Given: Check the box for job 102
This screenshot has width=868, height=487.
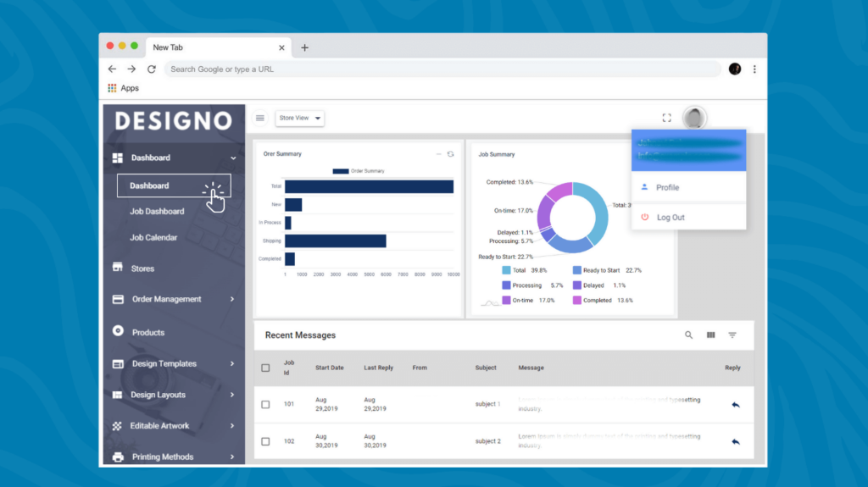Looking at the screenshot, I should (265, 441).
